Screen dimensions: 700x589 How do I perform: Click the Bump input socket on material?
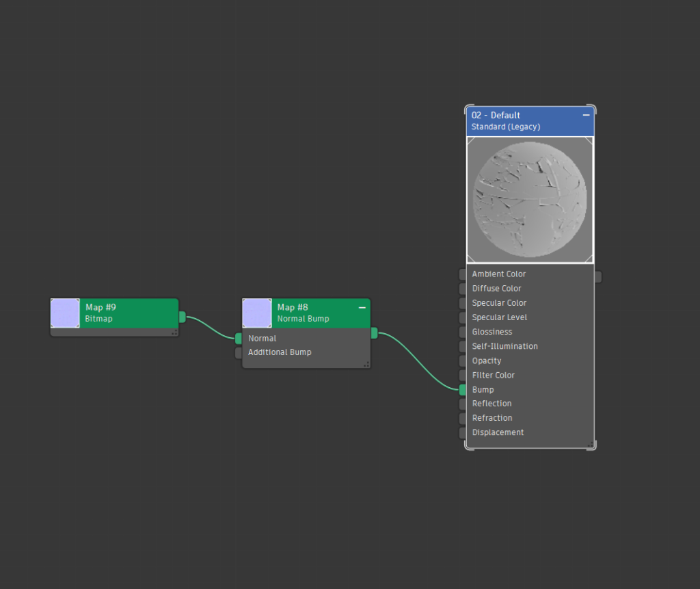[463, 390]
